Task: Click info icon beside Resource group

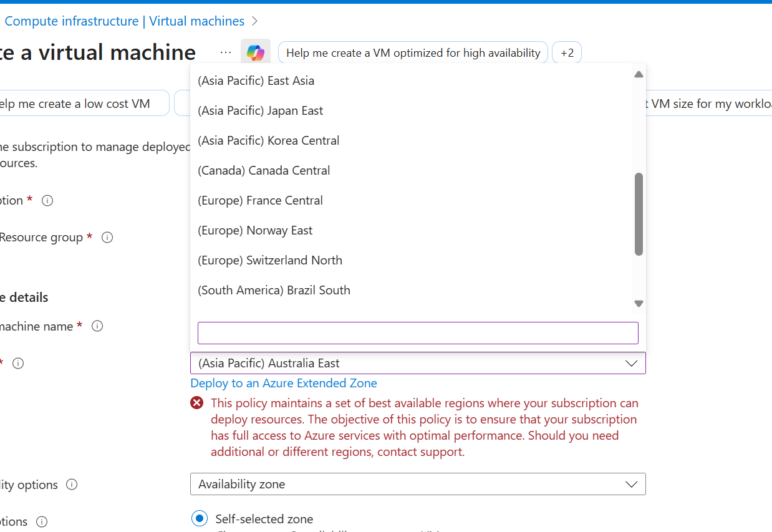Action: tap(107, 238)
